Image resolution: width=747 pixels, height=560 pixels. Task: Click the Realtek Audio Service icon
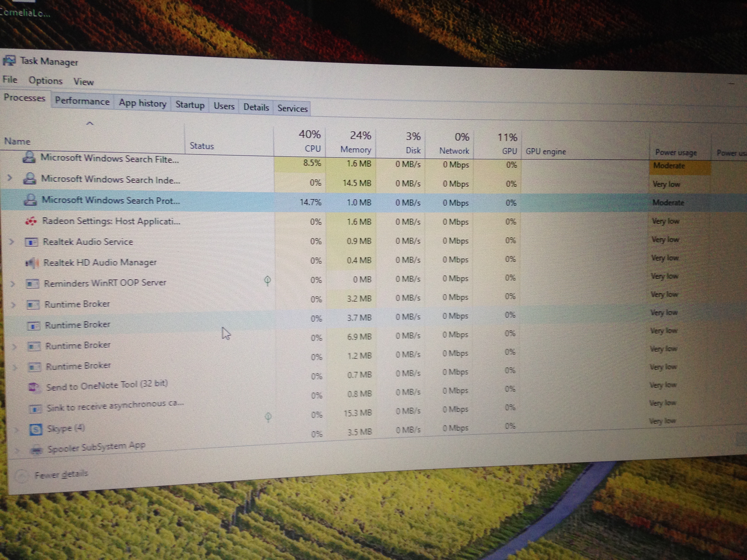(x=31, y=242)
